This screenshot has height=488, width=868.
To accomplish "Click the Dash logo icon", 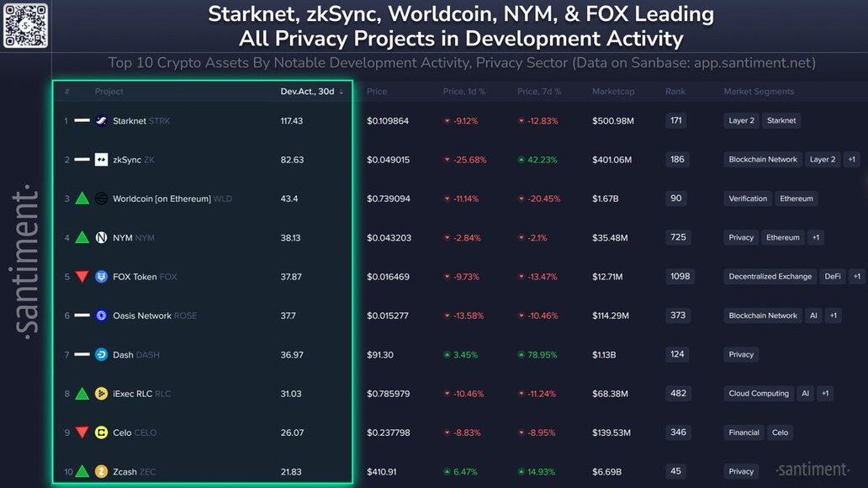I will [x=101, y=354].
